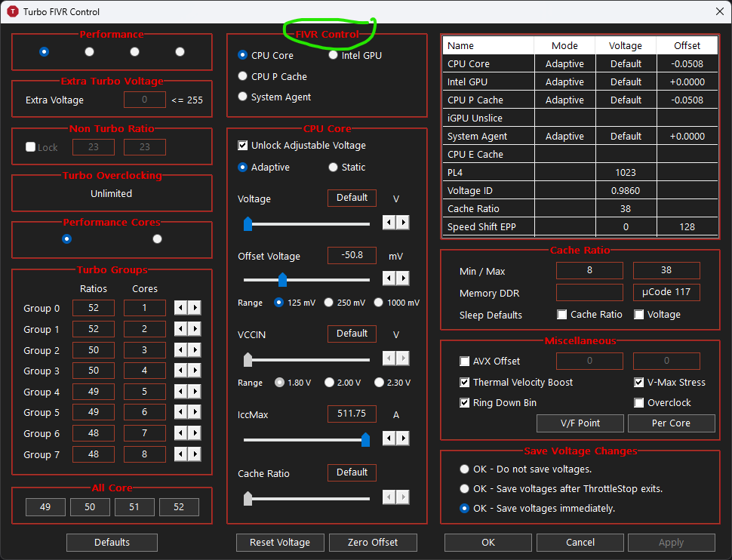The width and height of the screenshot is (732, 560).
Task: Check Sleep Defaults Cache Ratio box
Action: (x=562, y=314)
